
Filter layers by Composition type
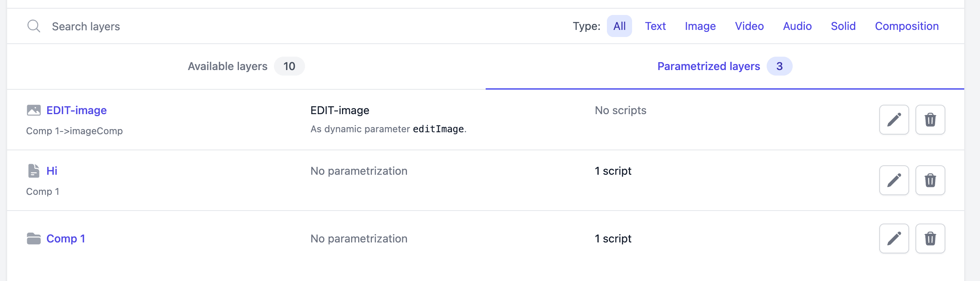907,26
